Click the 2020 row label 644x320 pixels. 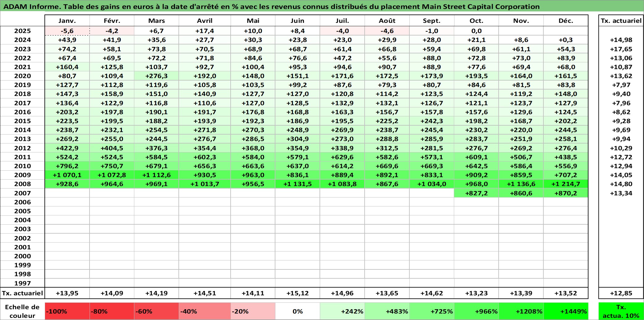coord(23,76)
